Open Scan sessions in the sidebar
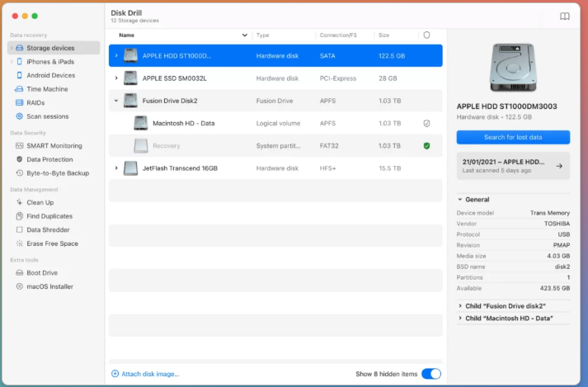 pos(48,116)
